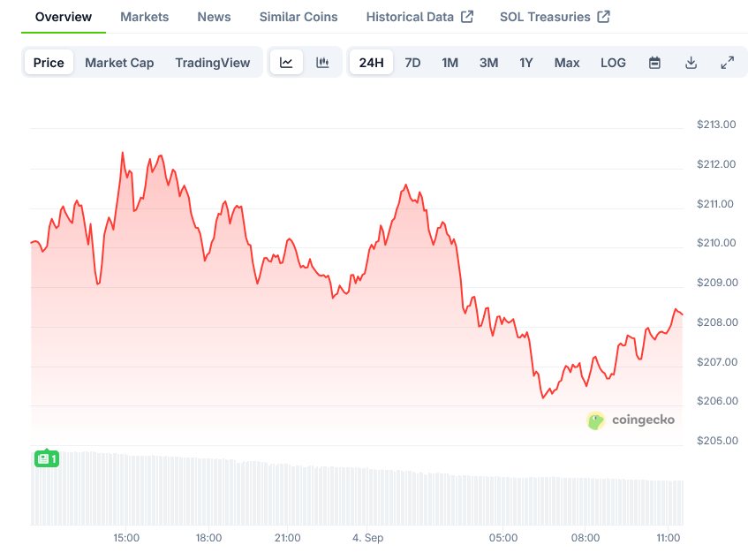
Task: Click Historical Data external link icon
Action: click(x=467, y=17)
